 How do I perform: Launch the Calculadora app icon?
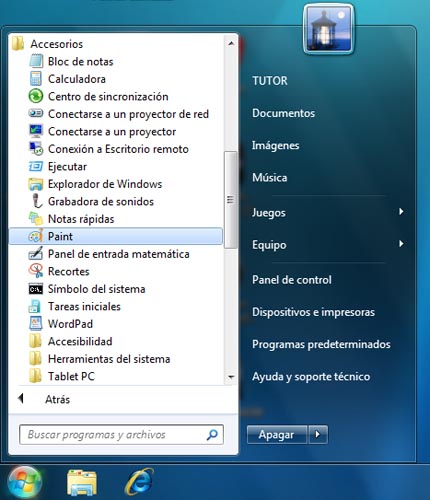pyautogui.click(x=36, y=79)
